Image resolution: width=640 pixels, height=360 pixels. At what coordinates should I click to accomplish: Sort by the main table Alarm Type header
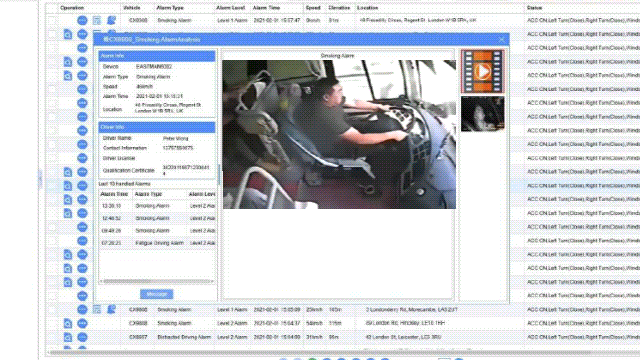click(x=170, y=8)
